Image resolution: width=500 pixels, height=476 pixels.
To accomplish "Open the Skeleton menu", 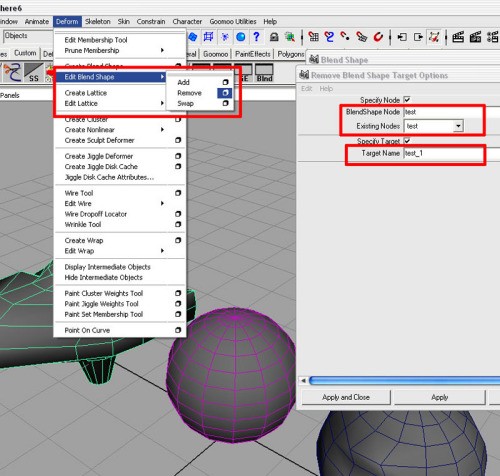I will 98,21.
